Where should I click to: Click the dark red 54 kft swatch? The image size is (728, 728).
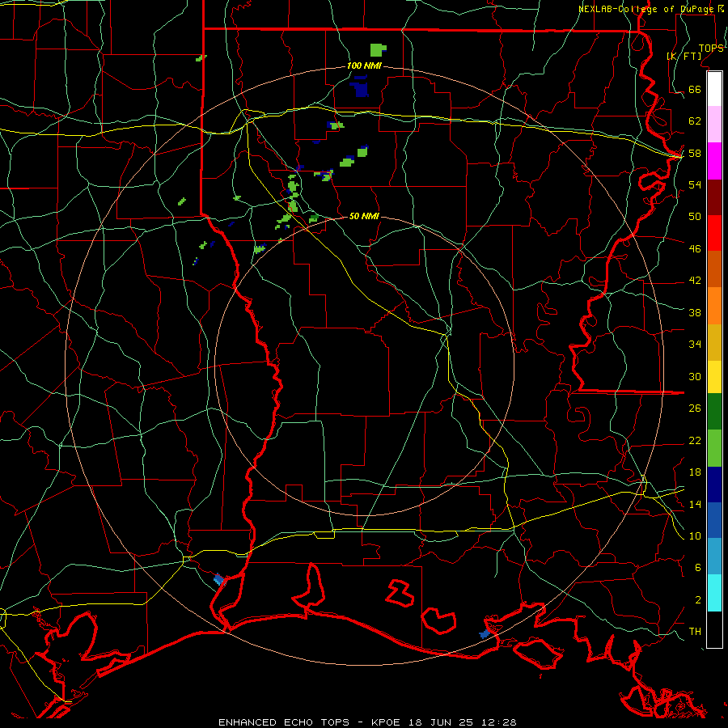(714, 197)
